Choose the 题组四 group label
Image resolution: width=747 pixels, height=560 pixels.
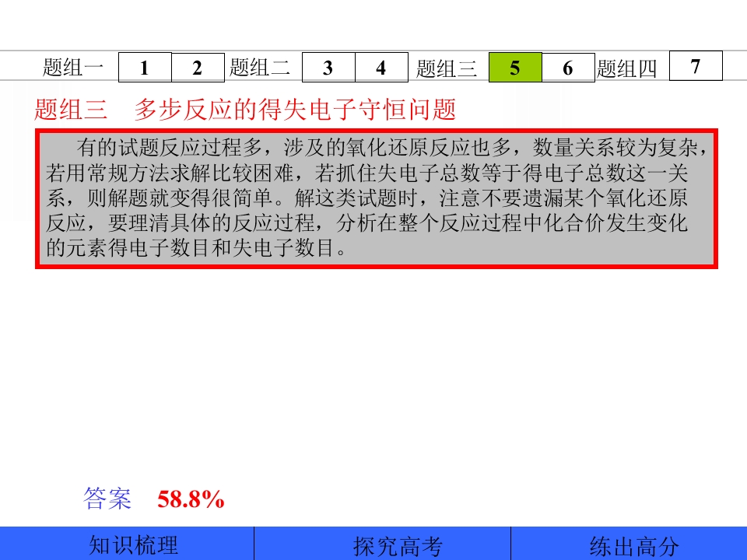pyautogui.click(x=627, y=69)
